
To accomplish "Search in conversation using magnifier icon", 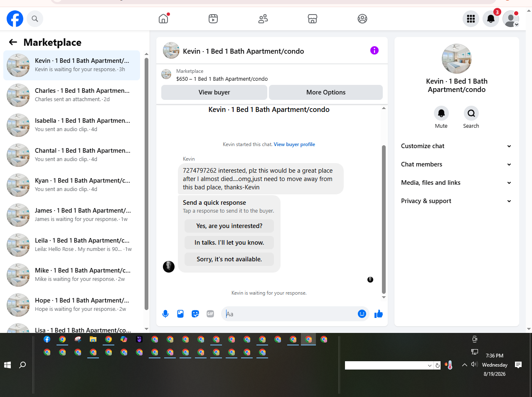I will click(471, 113).
